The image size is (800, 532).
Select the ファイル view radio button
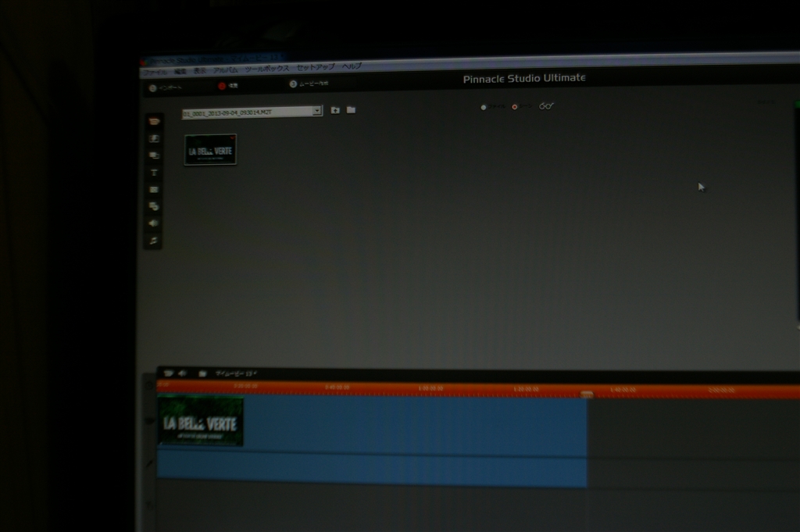[x=483, y=107]
